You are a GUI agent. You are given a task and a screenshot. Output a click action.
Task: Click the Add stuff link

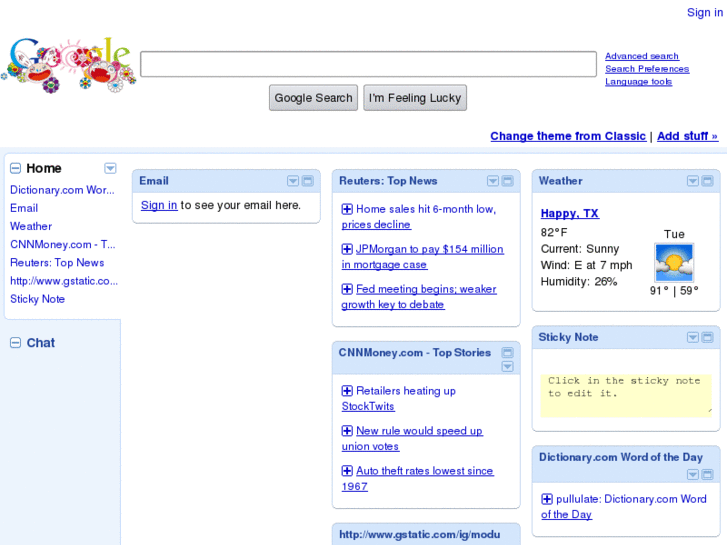coord(688,136)
